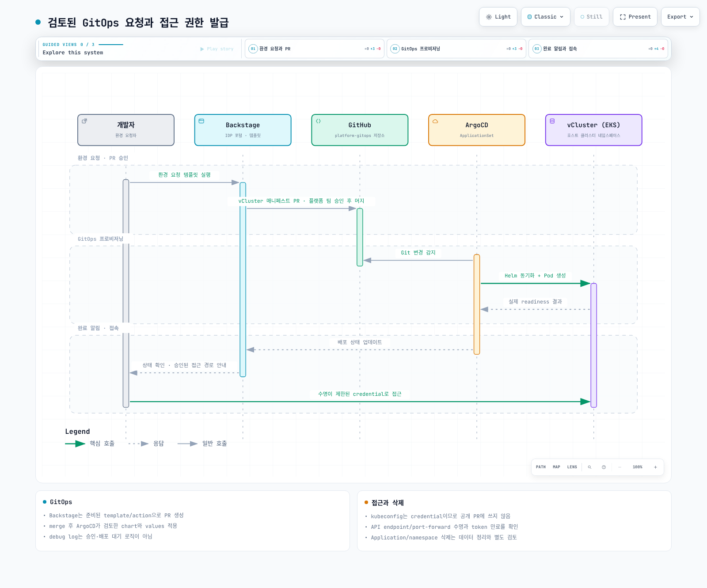Open guided view 03 완료 알림과 접속

click(598, 49)
